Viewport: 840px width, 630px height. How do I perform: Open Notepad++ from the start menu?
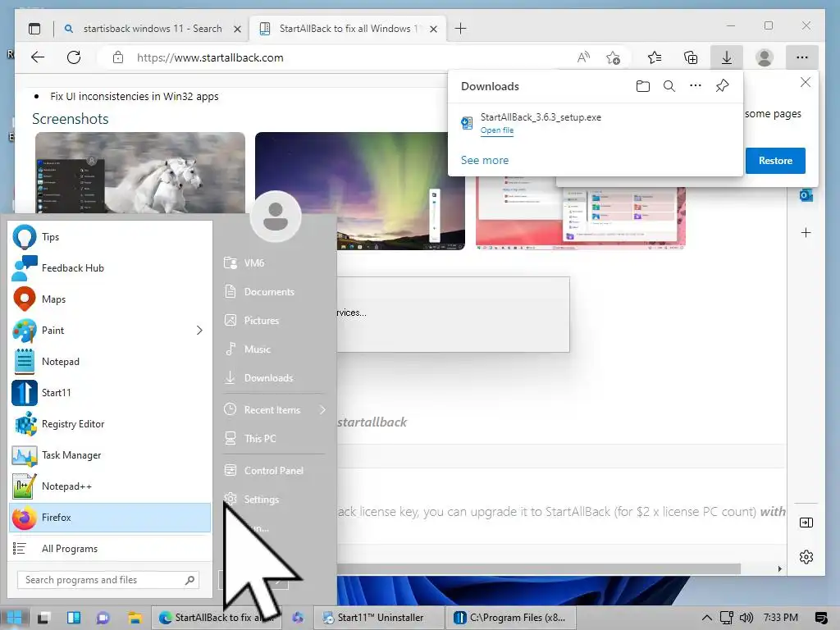click(110, 486)
